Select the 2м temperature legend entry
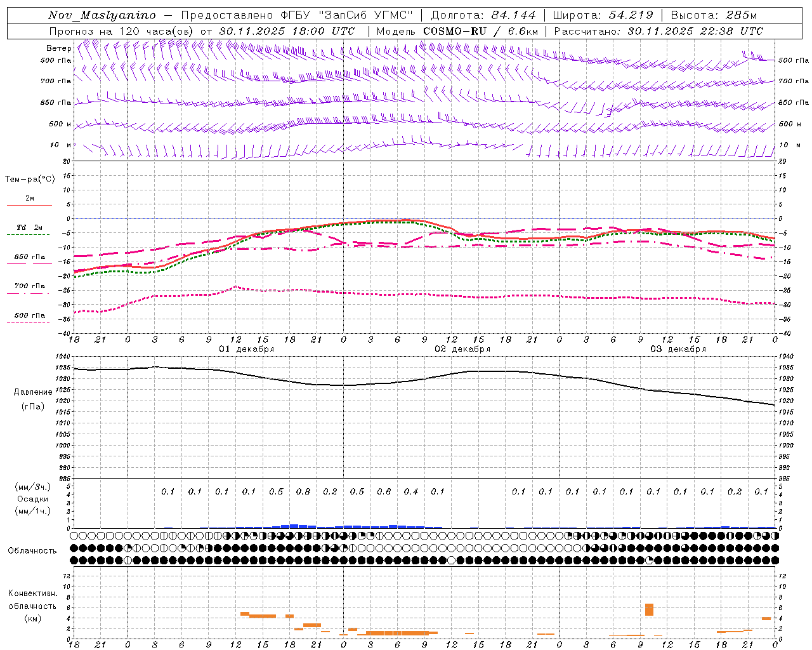The height and width of the screenshot is (650, 812). 30,199
